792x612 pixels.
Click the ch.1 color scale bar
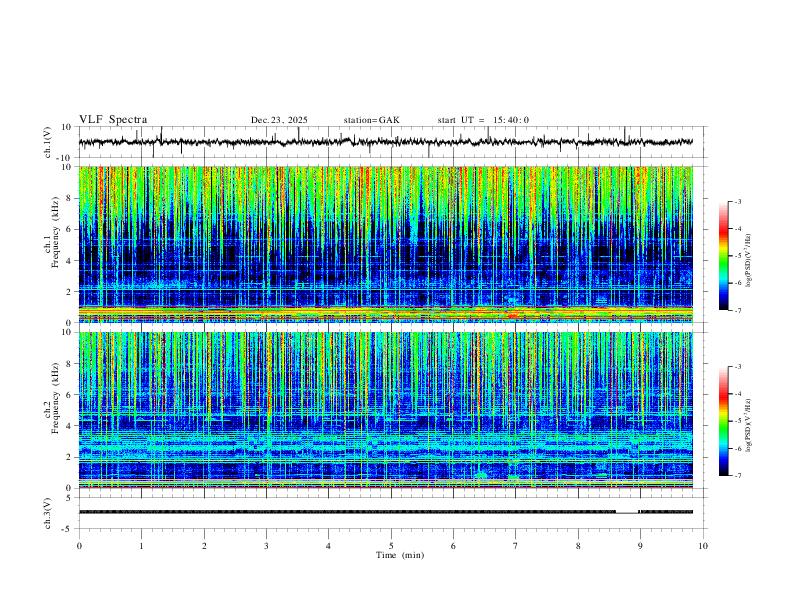[x=723, y=256]
